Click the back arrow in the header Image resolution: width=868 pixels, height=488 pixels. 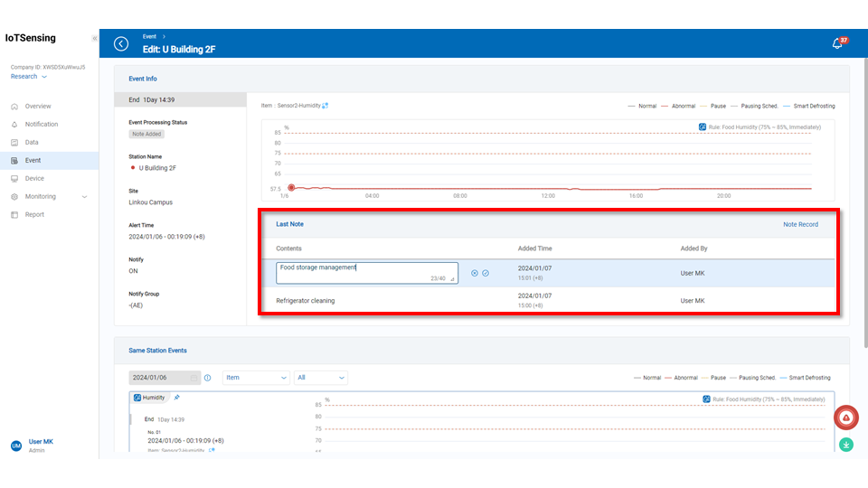121,43
